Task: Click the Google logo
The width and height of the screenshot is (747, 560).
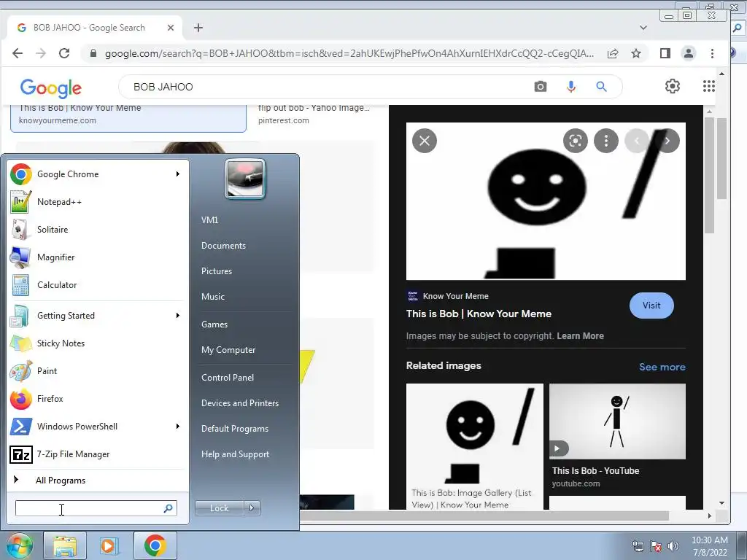Action: (x=51, y=88)
